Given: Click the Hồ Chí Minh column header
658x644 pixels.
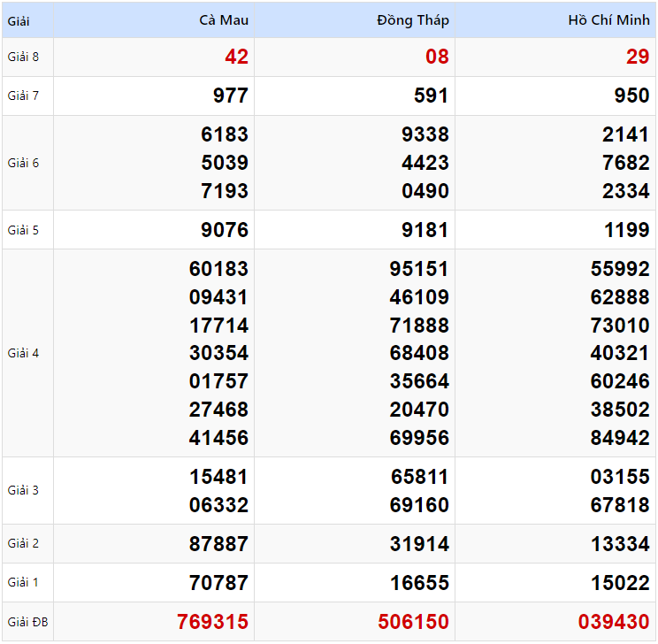Looking at the screenshot, I should pos(608,20).
